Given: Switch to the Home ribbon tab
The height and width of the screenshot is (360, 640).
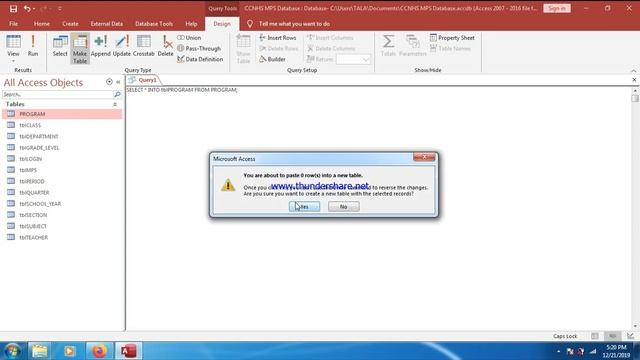Looking at the screenshot, I should coord(42,24).
